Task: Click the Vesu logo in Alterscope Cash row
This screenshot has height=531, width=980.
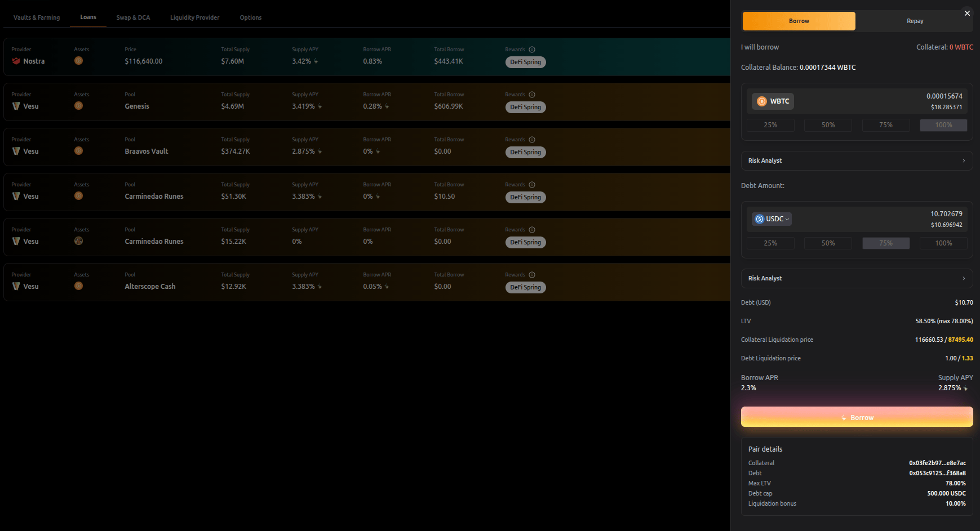Action: pos(16,286)
